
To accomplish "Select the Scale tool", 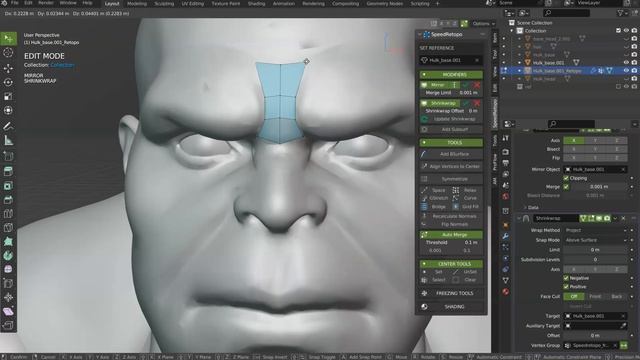I will [8, 96].
